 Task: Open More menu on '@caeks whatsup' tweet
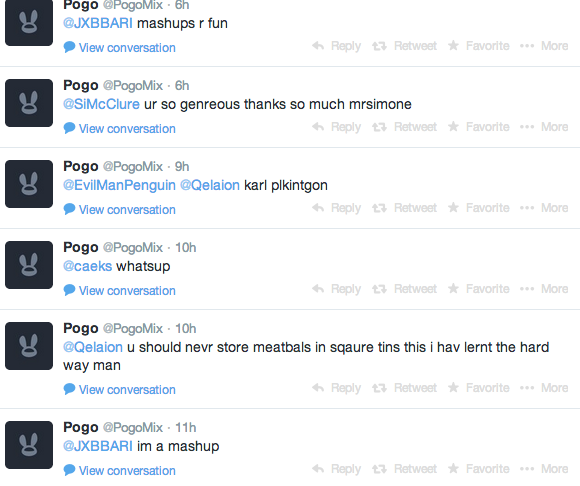tap(544, 289)
